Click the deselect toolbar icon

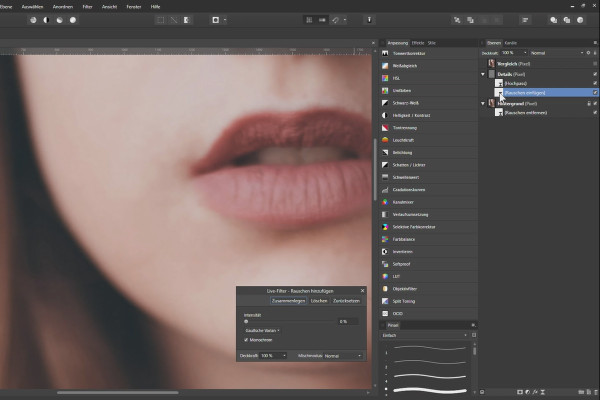coord(174,20)
